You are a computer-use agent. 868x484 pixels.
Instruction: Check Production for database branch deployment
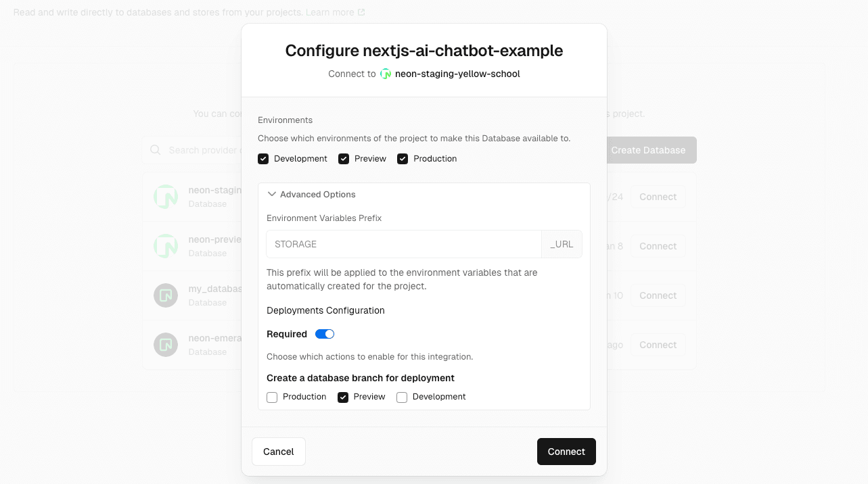point(271,397)
